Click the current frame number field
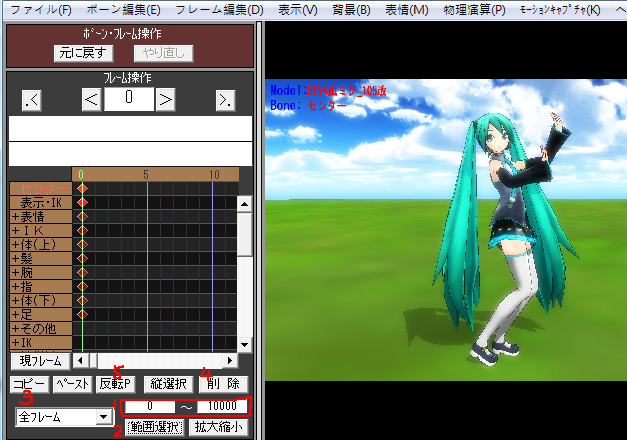 [x=129, y=99]
